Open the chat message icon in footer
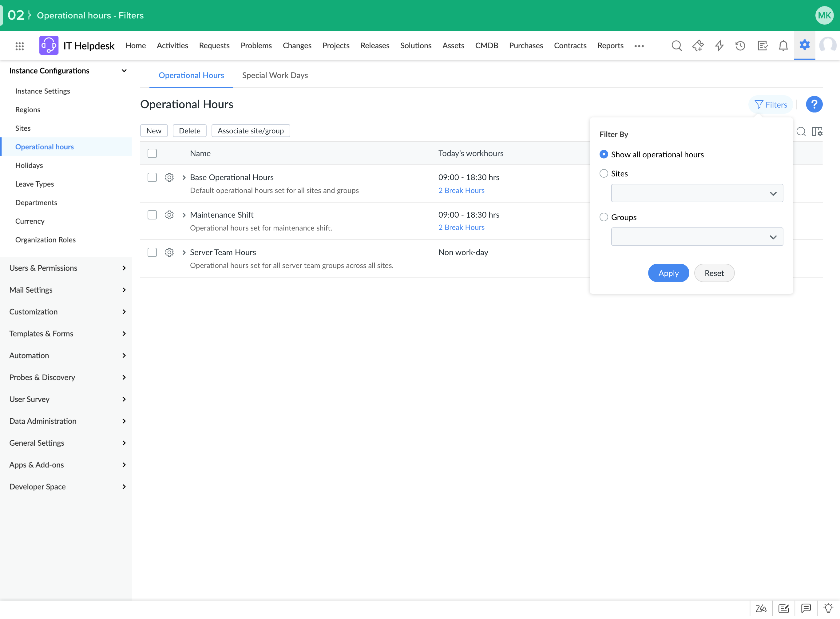The image size is (840, 619). (806, 608)
